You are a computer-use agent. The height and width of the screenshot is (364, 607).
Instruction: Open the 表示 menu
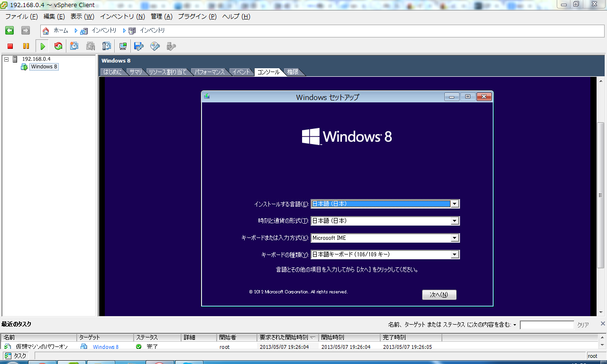(x=83, y=17)
